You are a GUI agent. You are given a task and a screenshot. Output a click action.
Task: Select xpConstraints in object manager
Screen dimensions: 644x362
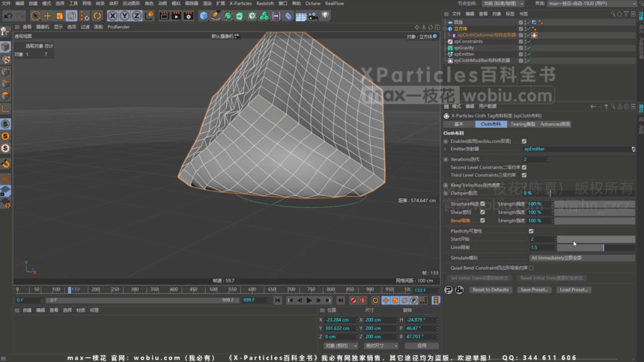coord(468,41)
